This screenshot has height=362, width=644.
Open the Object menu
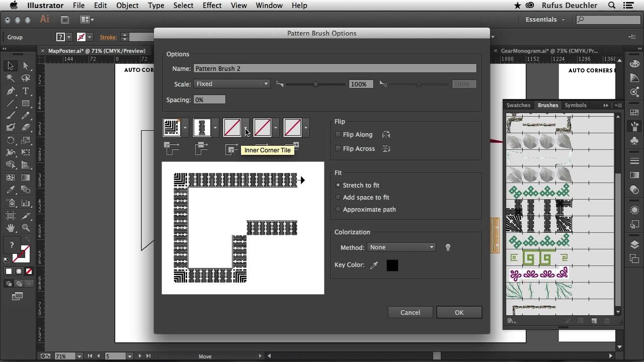point(127,6)
